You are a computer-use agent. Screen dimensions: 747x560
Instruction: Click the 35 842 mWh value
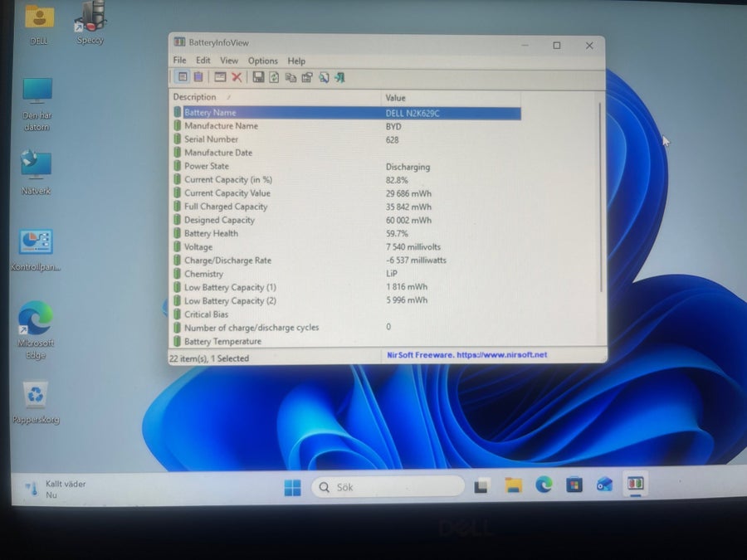408,207
